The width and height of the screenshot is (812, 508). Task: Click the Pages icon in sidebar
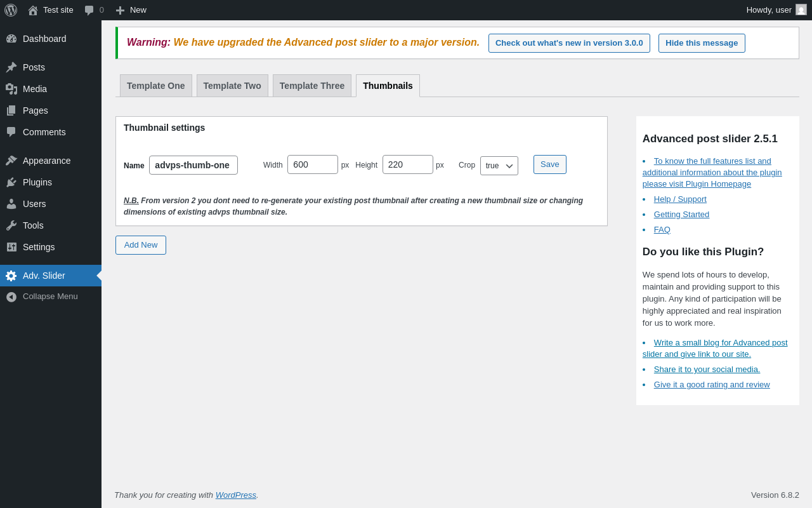click(11, 110)
